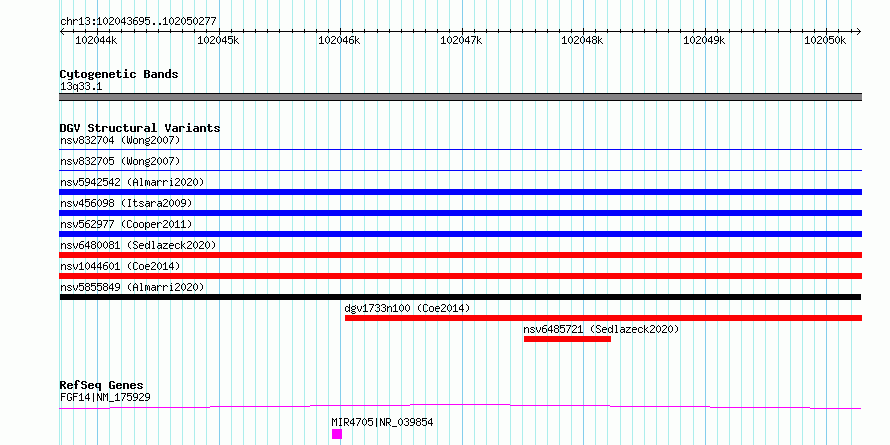
Task: Click the dgv1733n100 (Coe2014) red bar
Action: [603, 318]
